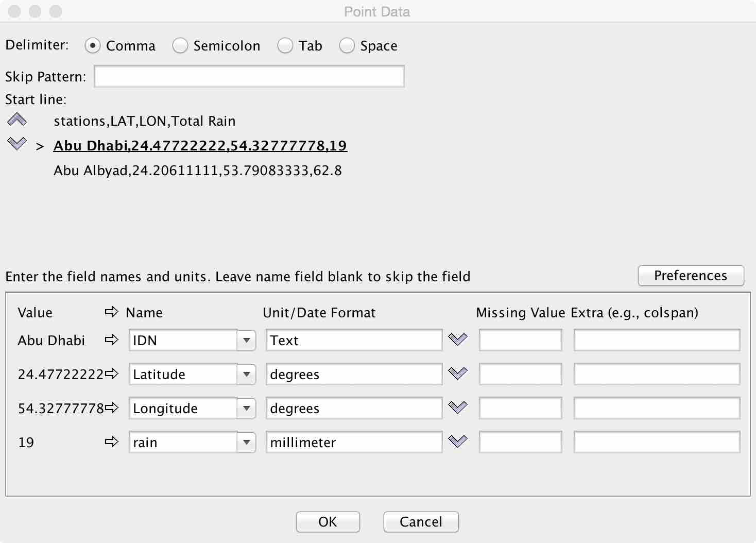Cancel the Point Data dialog
The height and width of the screenshot is (543, 756).
(421, 522)
